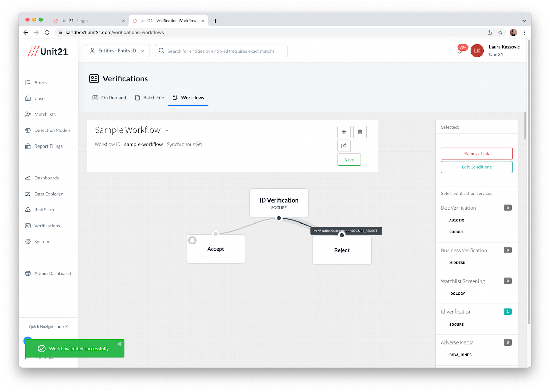Select MIDDESK business verification service
Screen dimensions: 550x392
pyautogui.click(x=457, y=263)
